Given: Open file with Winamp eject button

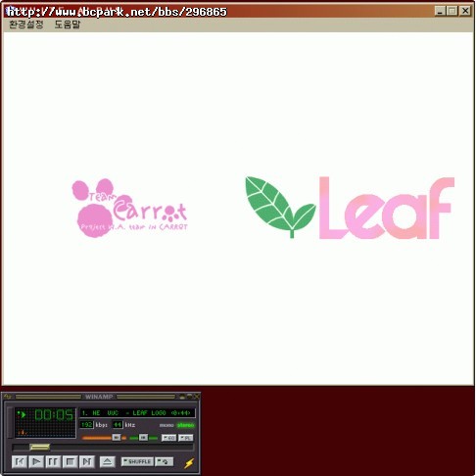Looking at the screenshot, I should pos(108,461).
